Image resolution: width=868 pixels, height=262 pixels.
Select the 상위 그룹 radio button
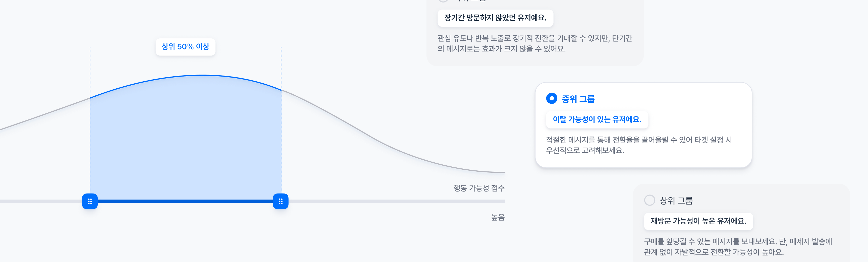pyautogui.click(x=649, y=200)
